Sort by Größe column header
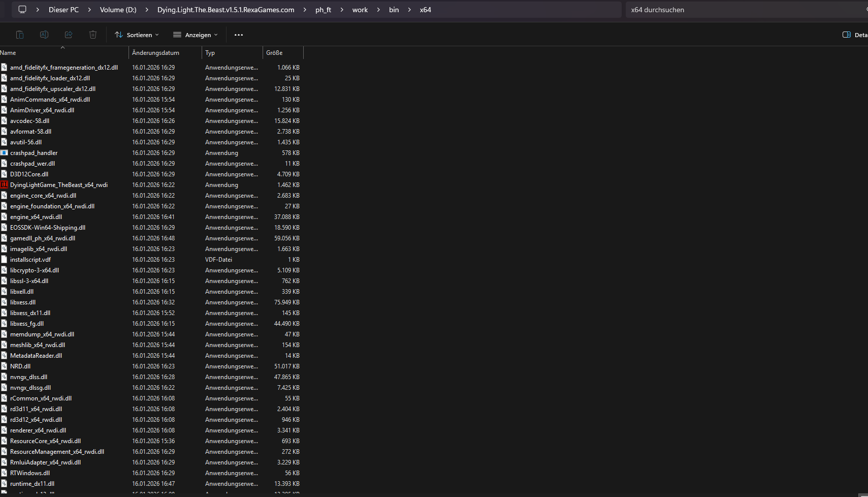Image resolution: width=868 pixels, height=497 pixels. coord(283,53)
